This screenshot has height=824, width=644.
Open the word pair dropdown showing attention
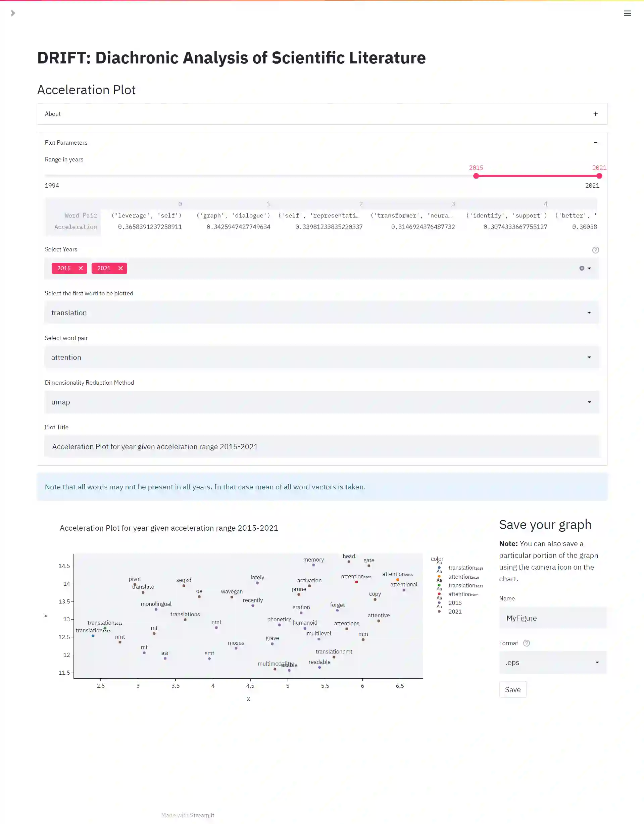pos(321,357)
